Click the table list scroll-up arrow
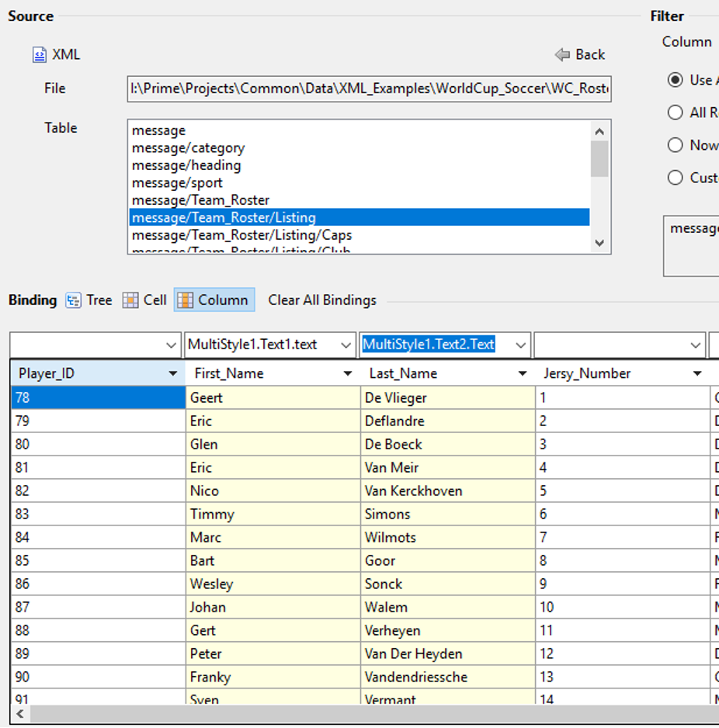The image size is (719, 728). [599, 131]
